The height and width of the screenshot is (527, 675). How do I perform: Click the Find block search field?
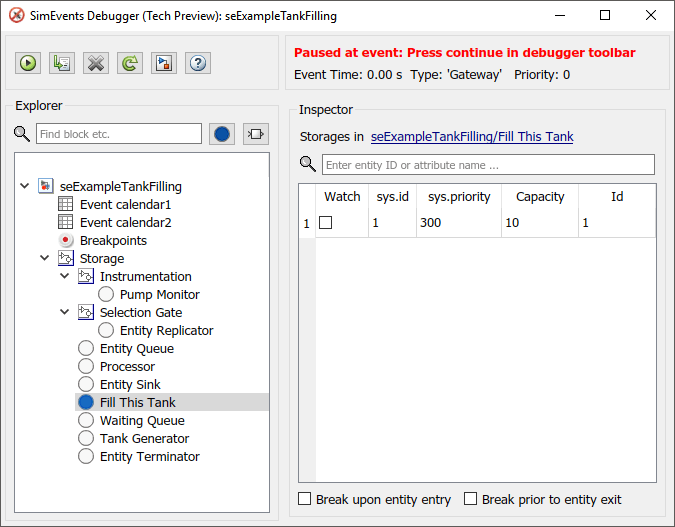(119, 134)
